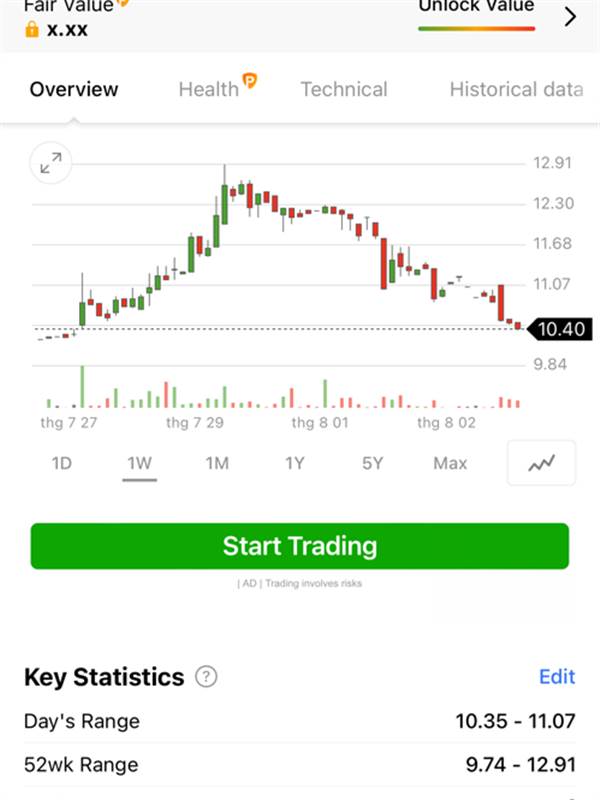Select the 1M timeframe
This screenshot has height=800, width=600.
point(217,463)
